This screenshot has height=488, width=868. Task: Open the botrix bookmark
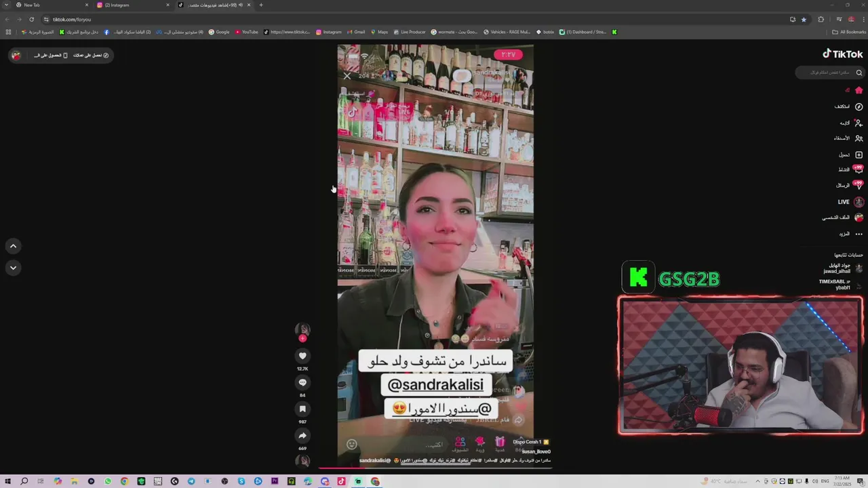(545, 32)
